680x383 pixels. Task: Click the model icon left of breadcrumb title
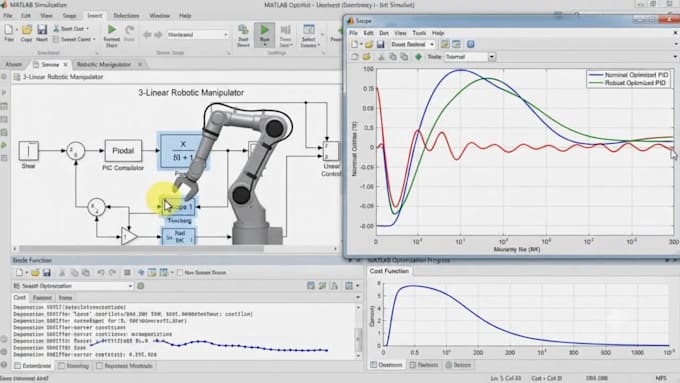click(17, 77)
